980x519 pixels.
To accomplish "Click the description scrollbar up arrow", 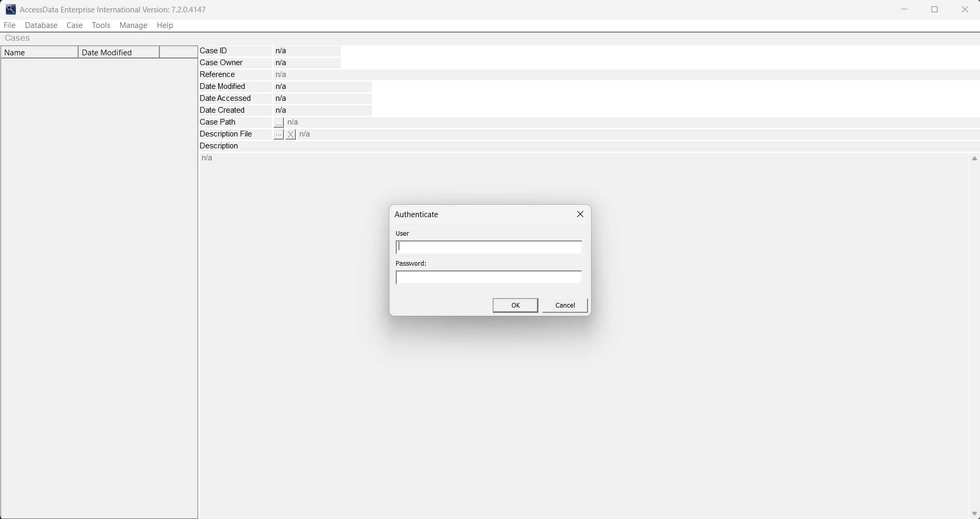I will [974, 159].
